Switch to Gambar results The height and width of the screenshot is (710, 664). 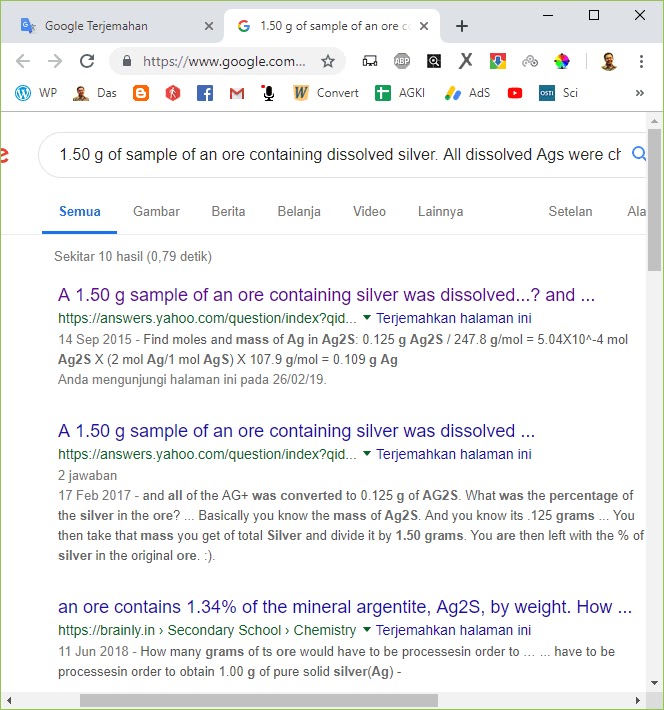[156, 211]
